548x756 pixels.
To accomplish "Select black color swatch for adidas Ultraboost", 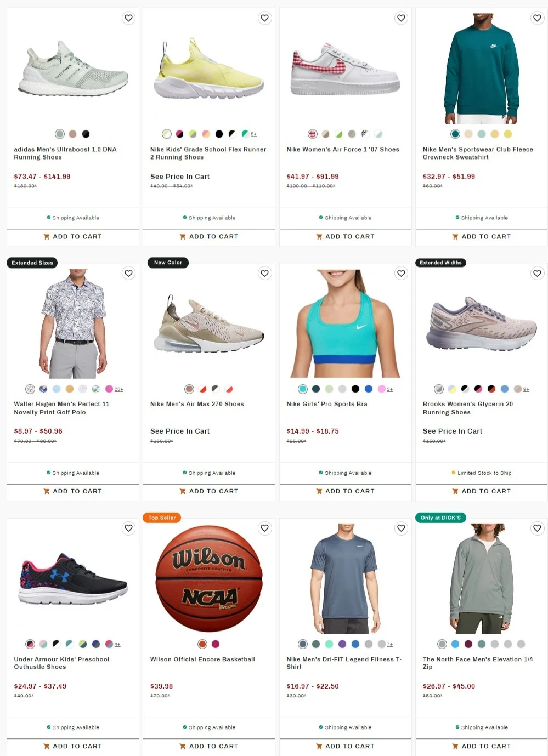I will pos(86,134).
